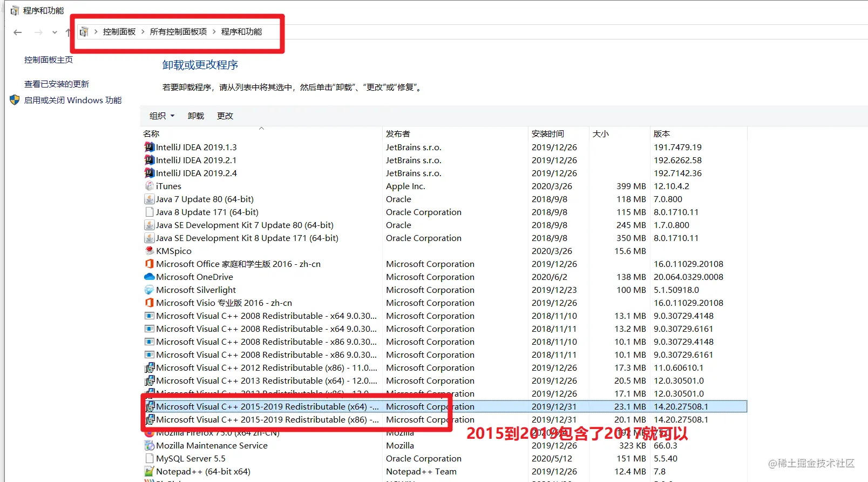The height and width of the screenshot is (482, 868).
Task: Select the Microsoft OneDrive entry
Action: pyautogui.click(x=194, y=277)
